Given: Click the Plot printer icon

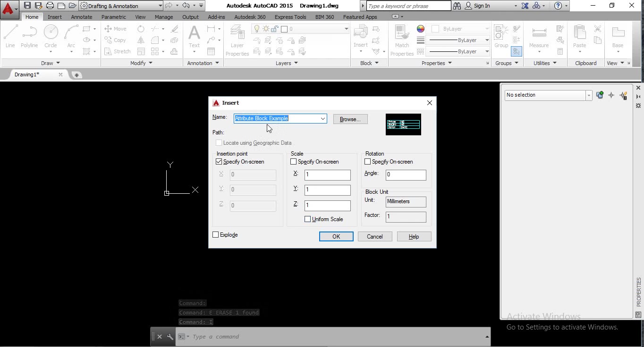Looking at the screenshot, I should pos(50,6).
